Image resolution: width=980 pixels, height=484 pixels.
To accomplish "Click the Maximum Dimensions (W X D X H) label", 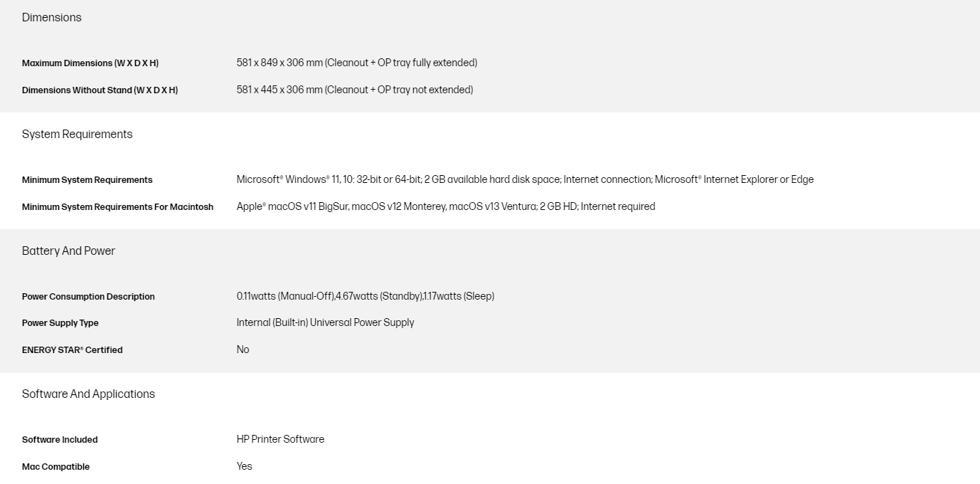I will [x=90, y=63].
